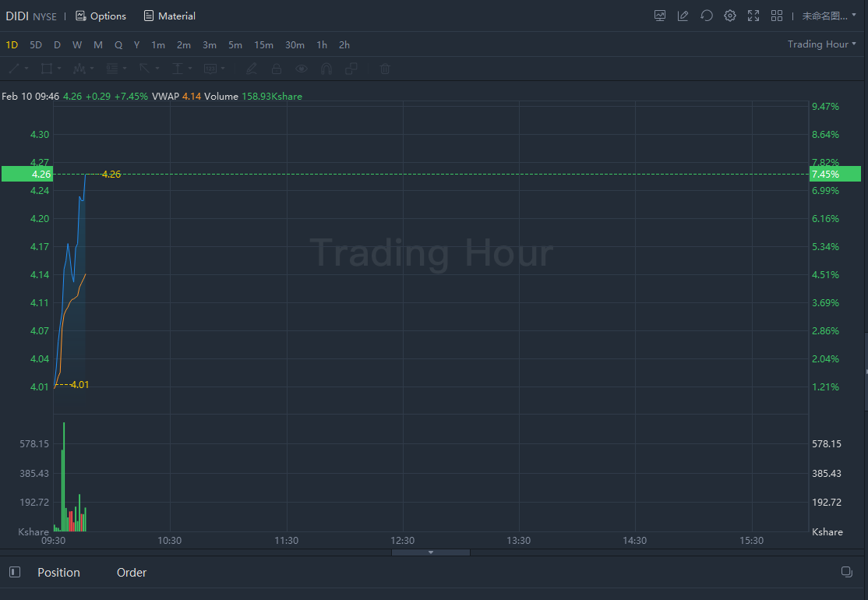Expand the rectangle shape tool options arrow
Screen dimensions: 868x600
(x=59, y=69)
